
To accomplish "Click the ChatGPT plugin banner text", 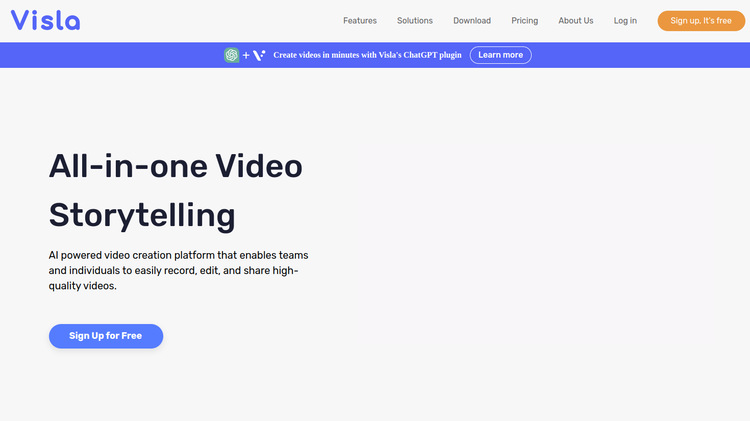I will (367, 55).
